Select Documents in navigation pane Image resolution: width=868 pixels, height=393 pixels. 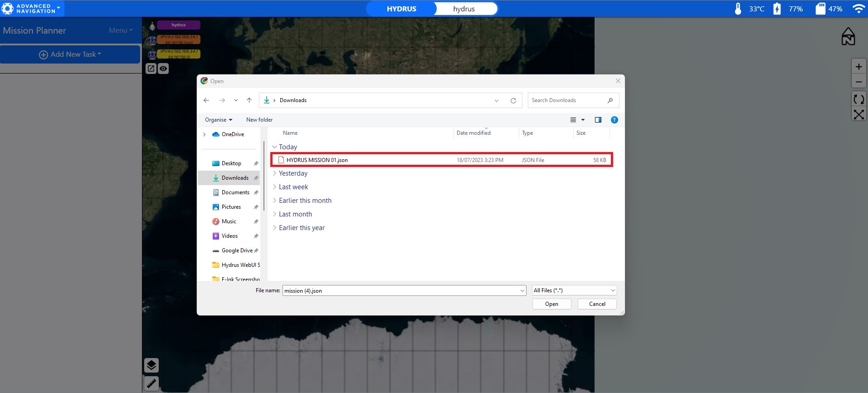229,192
